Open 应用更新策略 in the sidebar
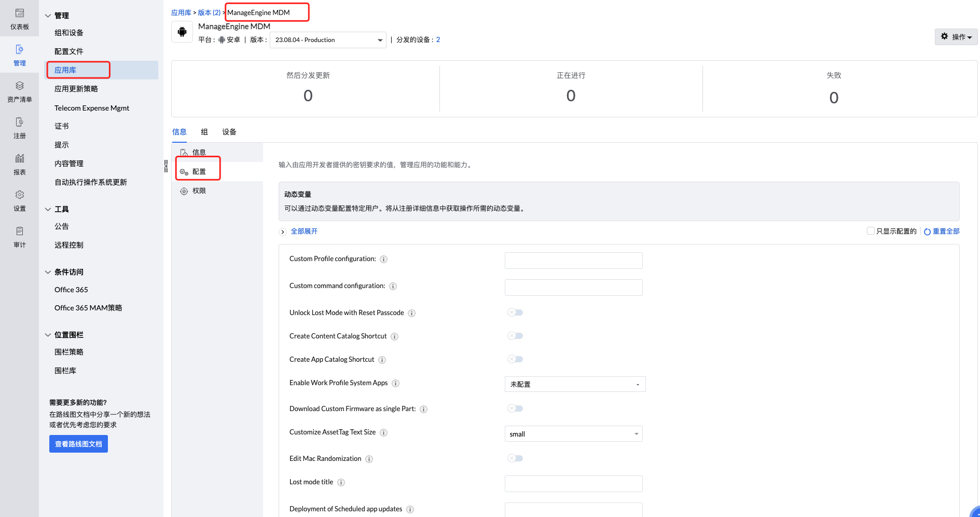Viewport: 980px width, 517px height. [76, 89]
